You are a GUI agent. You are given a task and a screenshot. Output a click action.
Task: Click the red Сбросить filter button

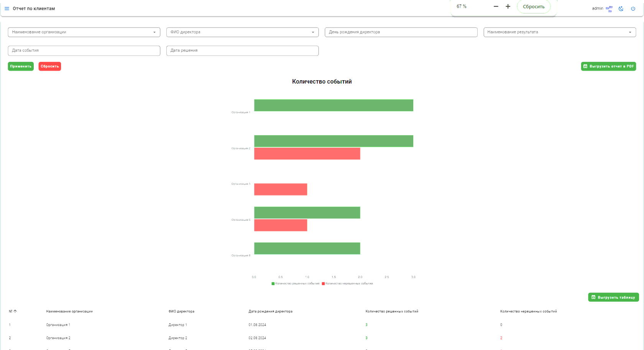(x=50, y=66)
